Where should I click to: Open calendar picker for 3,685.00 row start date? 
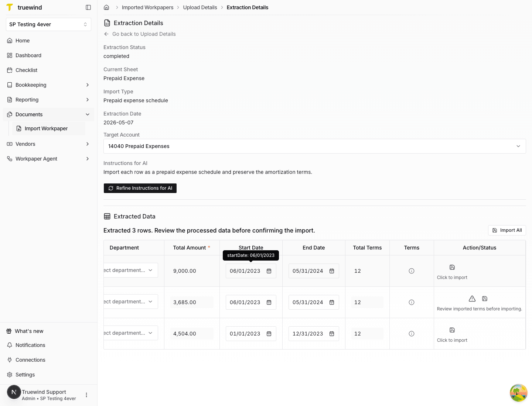269,302
